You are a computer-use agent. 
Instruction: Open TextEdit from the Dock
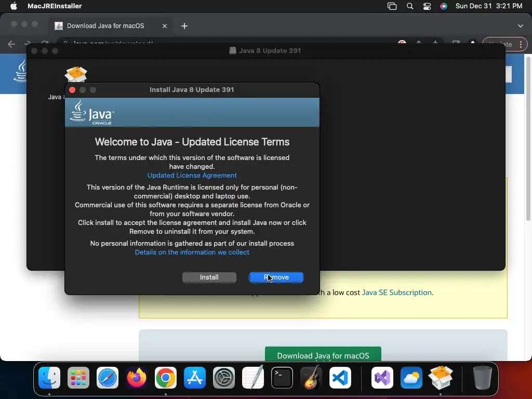click(x=253, y=378)
